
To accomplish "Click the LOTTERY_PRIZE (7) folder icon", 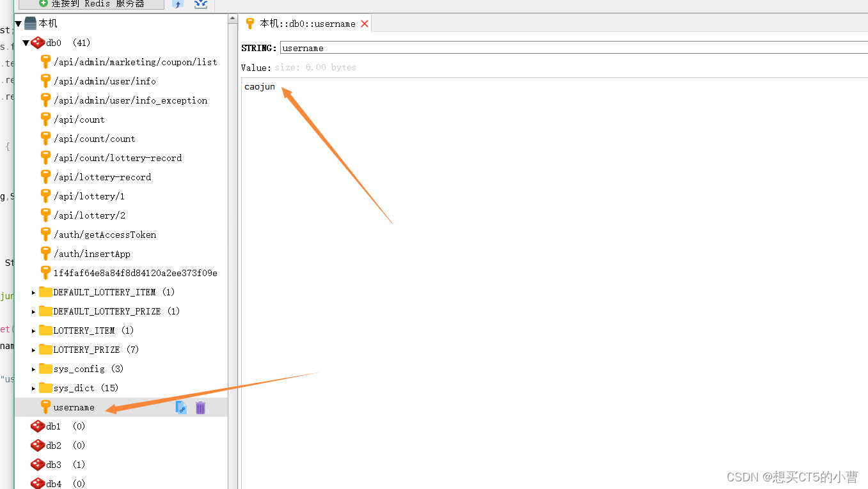I will click(45, 350).
